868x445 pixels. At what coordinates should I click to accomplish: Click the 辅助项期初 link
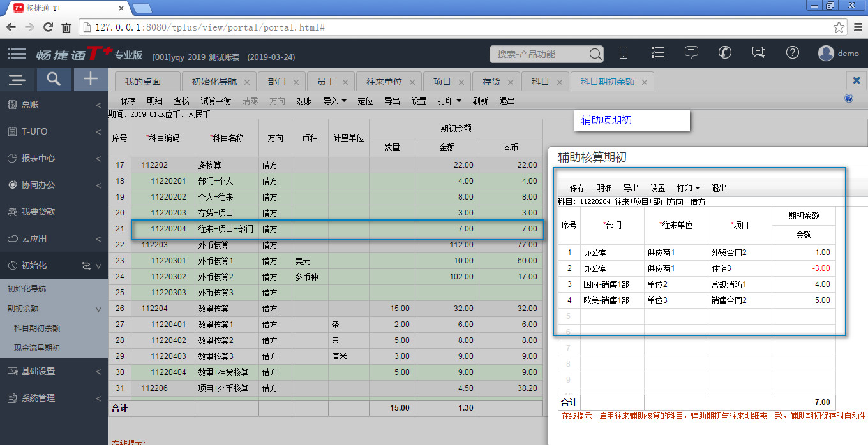pyautogui.click(x=606, y=120)
